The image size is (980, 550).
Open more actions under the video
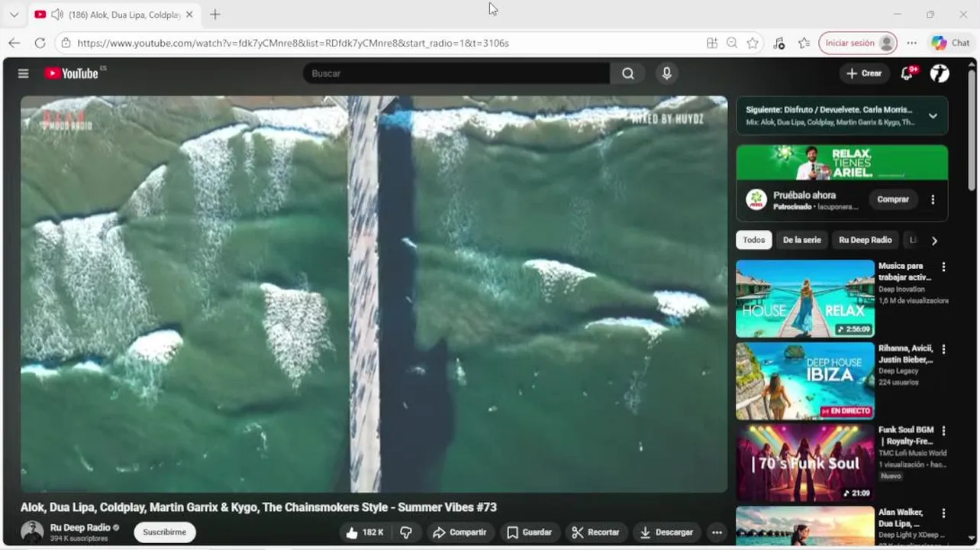click(716, 532)
